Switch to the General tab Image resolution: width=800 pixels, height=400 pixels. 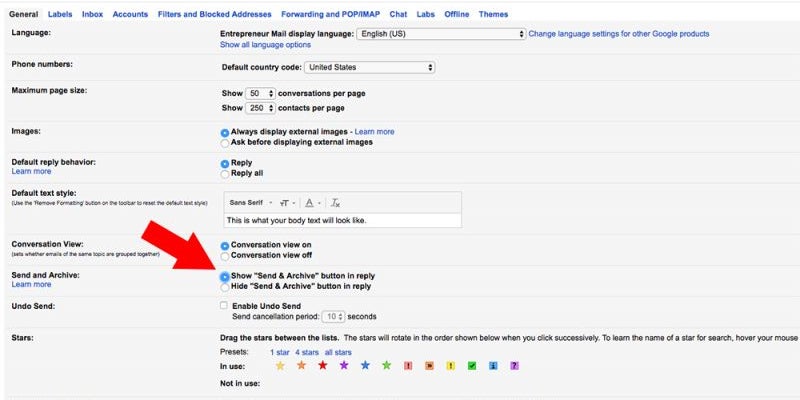pos(23,14)
